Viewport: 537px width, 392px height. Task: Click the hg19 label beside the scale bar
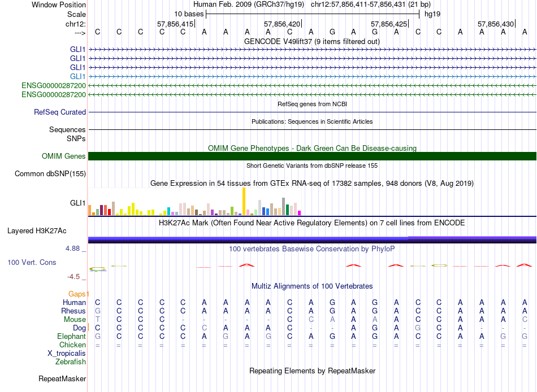(x=432, y=14)
